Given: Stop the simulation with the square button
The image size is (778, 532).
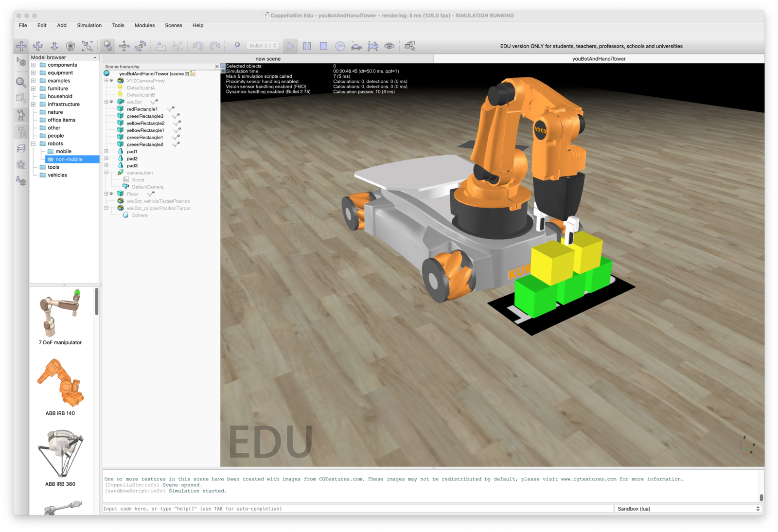Looking at the screenshot, I should (323, 46).
